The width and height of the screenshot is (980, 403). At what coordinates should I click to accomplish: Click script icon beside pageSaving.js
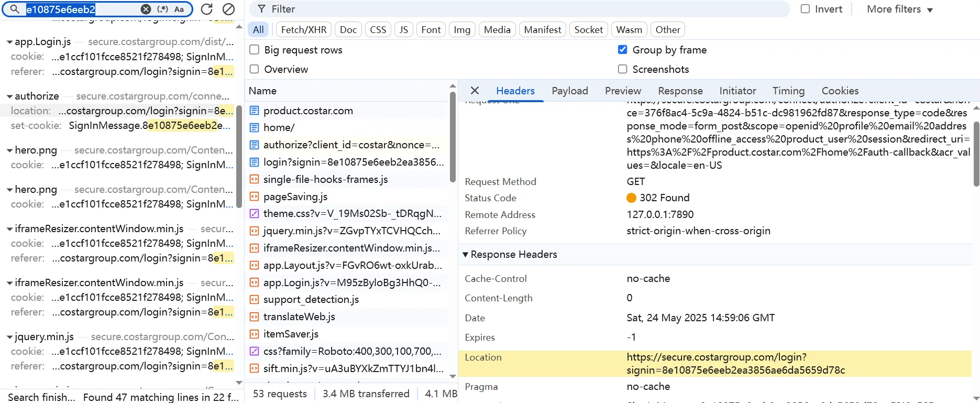254,197
